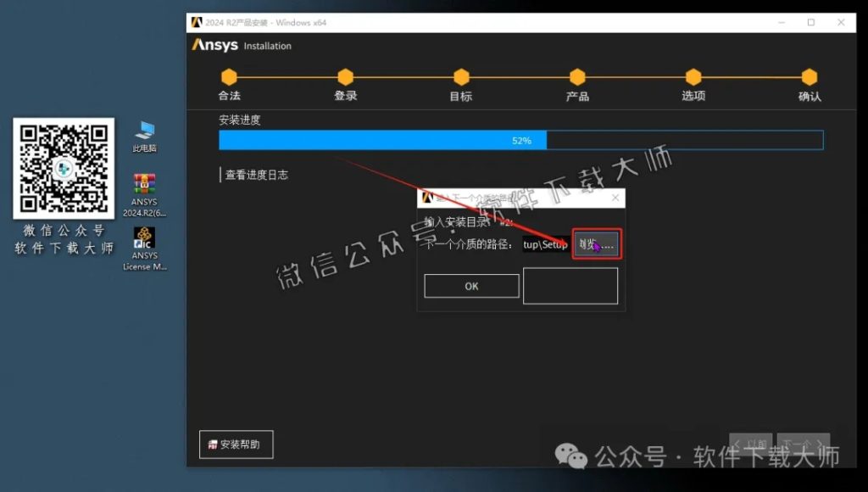The width and height of the screenshot is (868, 492).
Task: Select the 登录 (Login) step hexagon icon
Action: point(345,75)
